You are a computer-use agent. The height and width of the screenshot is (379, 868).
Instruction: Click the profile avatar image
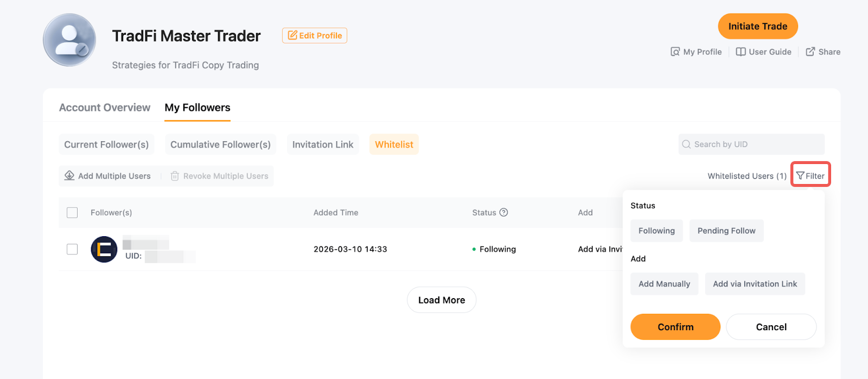69,40
